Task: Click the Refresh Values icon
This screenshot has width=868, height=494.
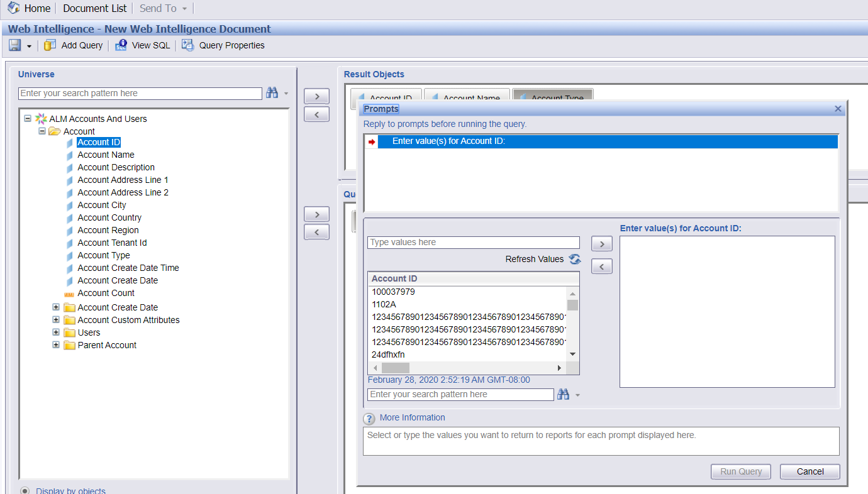Action: click(575, 259)
